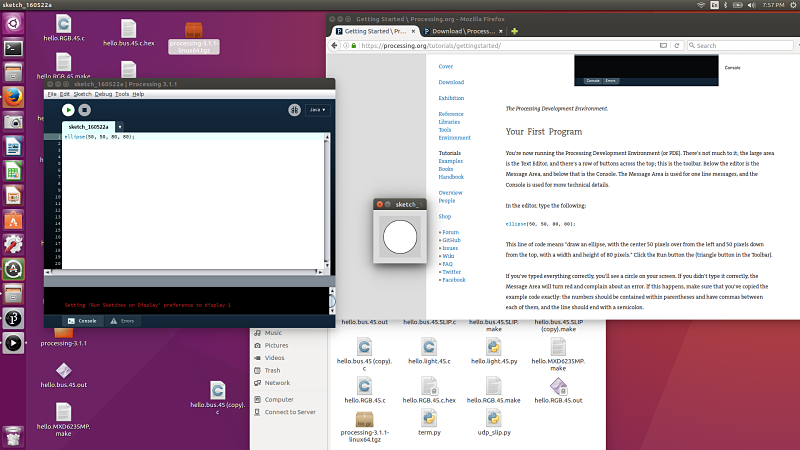Toggle the Processing debugger icon
The image size is (800, 450).
click(294, 110)
